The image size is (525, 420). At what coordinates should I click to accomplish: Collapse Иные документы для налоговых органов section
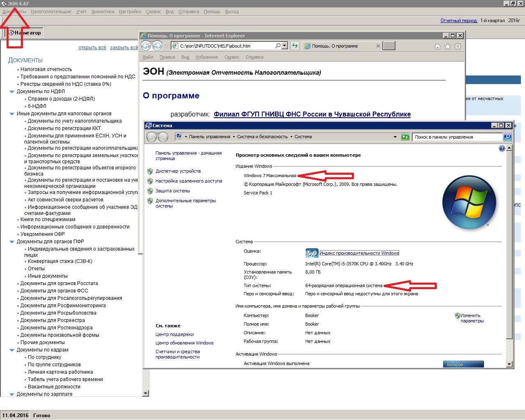(x=12, y=114)
